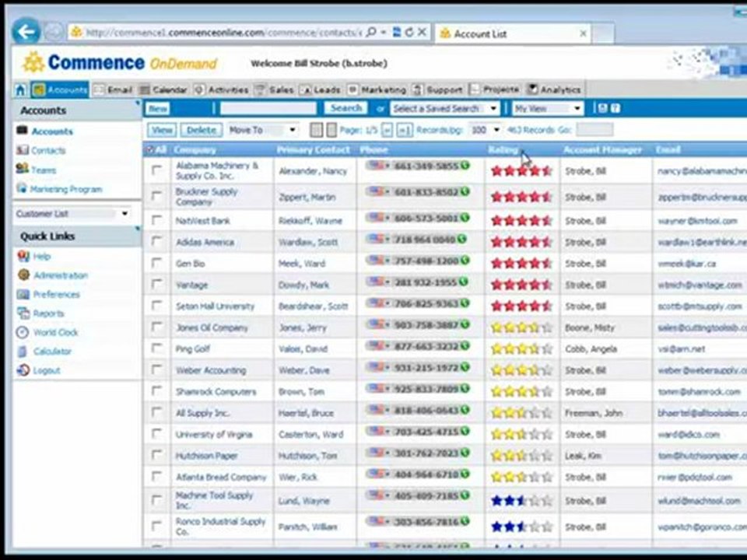747x560 pixels.
Task: Expand the Move To dropdown
Action: [x=262, y=130]
